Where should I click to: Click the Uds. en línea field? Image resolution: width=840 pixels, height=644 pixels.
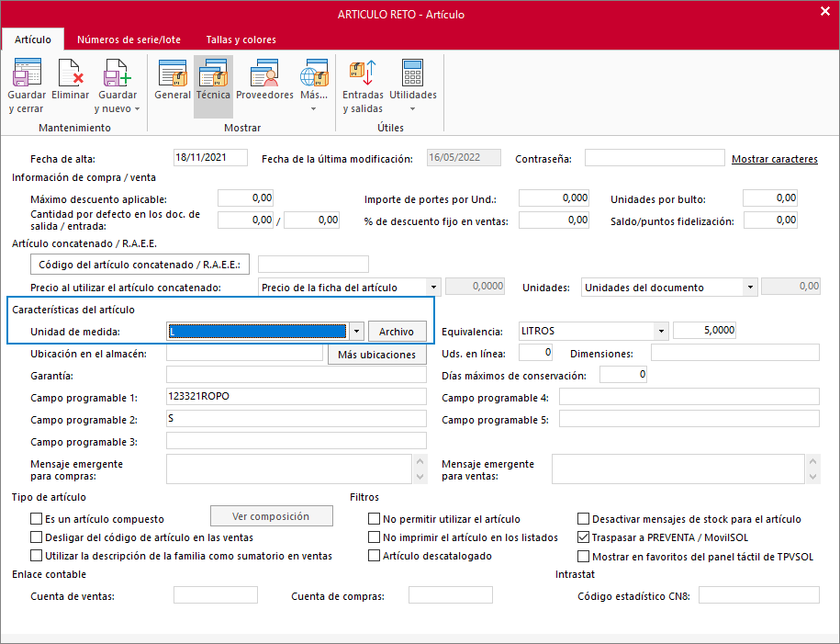[536, 352]
